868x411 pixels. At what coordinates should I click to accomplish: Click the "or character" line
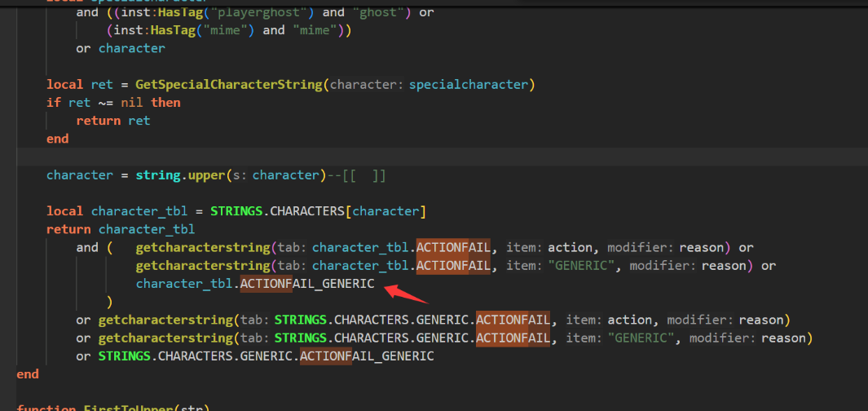(x=121, y=49)
